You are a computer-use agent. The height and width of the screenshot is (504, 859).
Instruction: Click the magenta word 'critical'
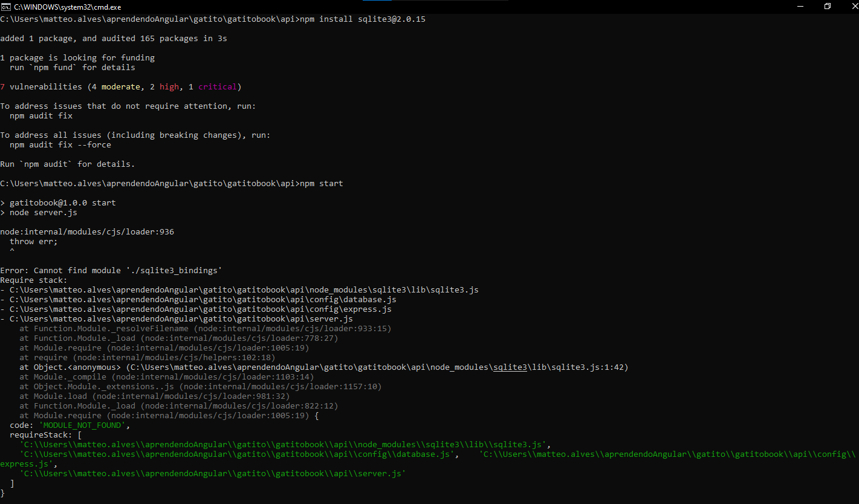[218, 87]
